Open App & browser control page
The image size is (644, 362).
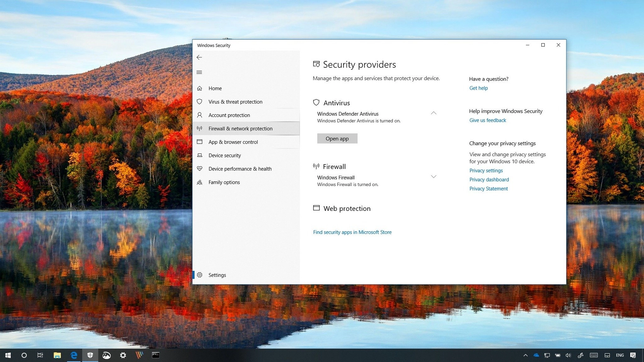click(x=233, y=142)
